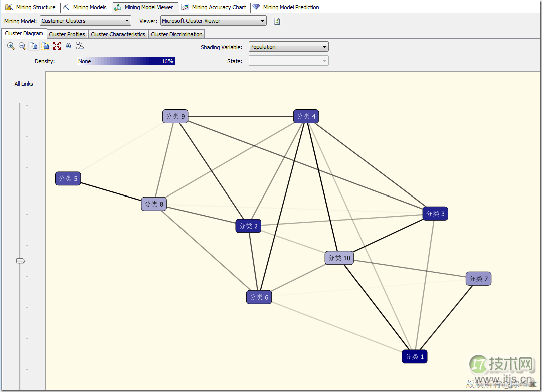Select the 分类 10 cluster node

click(339, 258)
